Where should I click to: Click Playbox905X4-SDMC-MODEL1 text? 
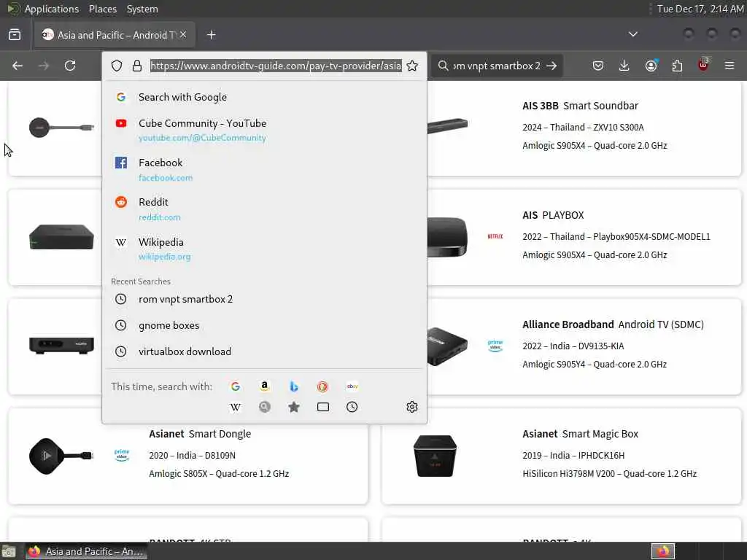[651, 237]
